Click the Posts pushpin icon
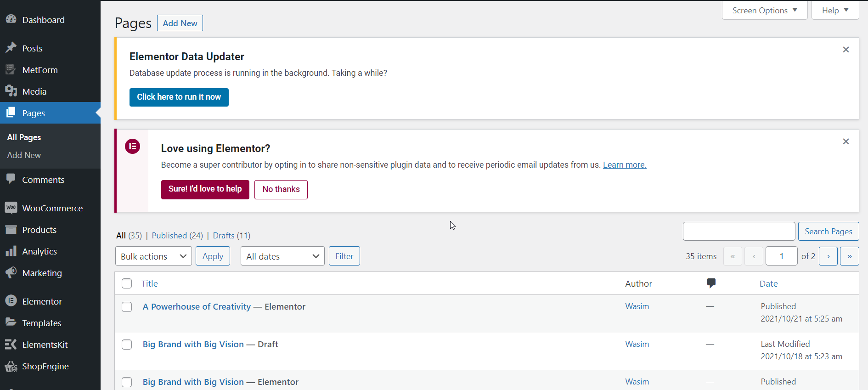Viewport: 868px width, 390px height. tap(11, 48)
